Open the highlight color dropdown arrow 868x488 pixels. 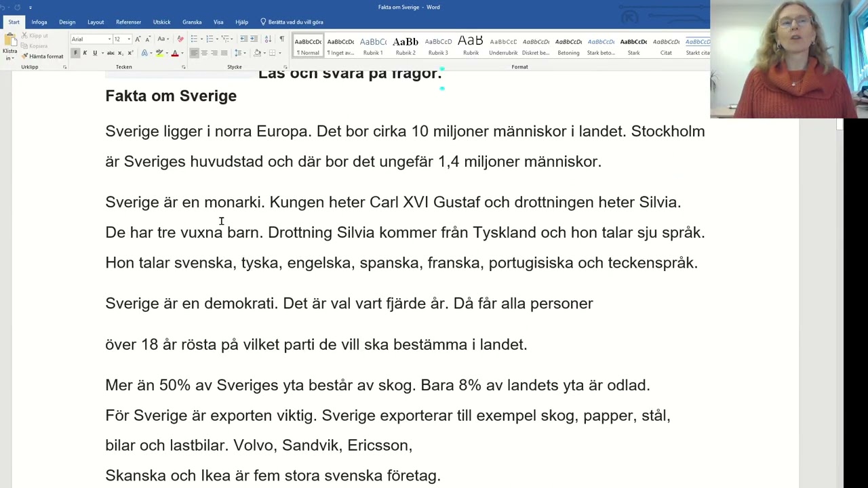(x=167, y=53)
